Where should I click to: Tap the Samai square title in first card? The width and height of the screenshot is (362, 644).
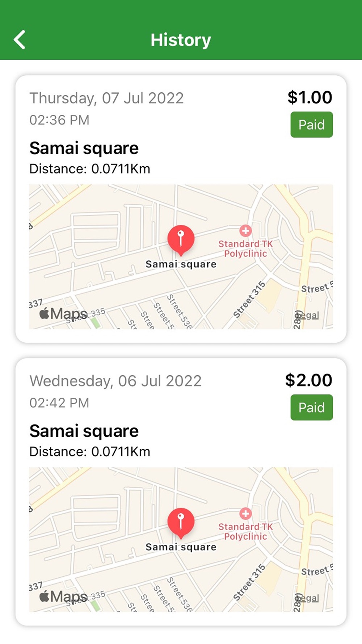coord(84,148)
